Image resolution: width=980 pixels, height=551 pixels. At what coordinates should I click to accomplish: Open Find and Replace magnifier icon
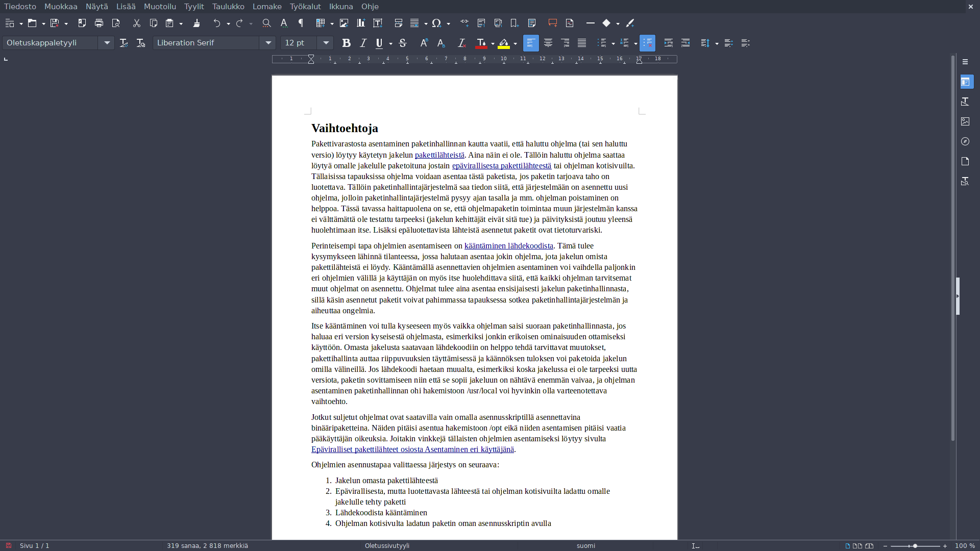[x=266, y=23]
